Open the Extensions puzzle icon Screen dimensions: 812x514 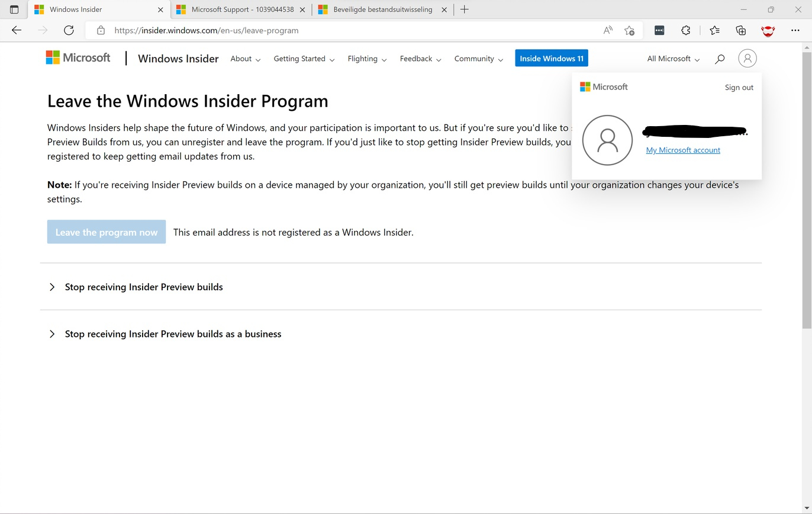coord(685,30)
